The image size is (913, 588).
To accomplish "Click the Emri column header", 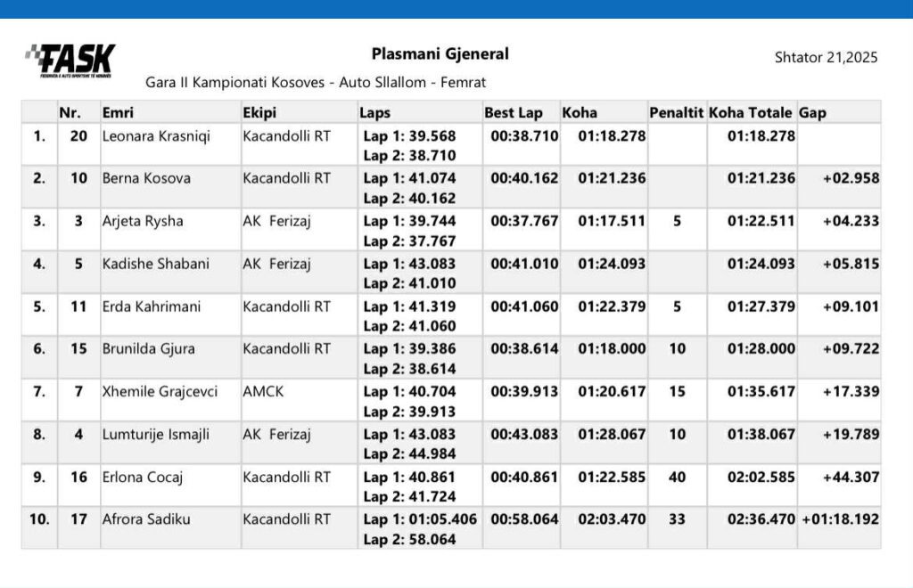I will tap(118, 113).
